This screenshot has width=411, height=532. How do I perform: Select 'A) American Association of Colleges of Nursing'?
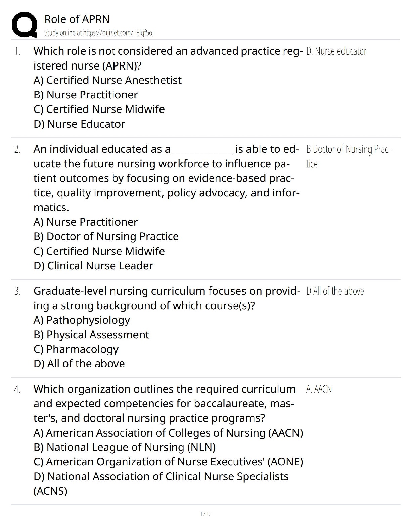pos(168,433)
